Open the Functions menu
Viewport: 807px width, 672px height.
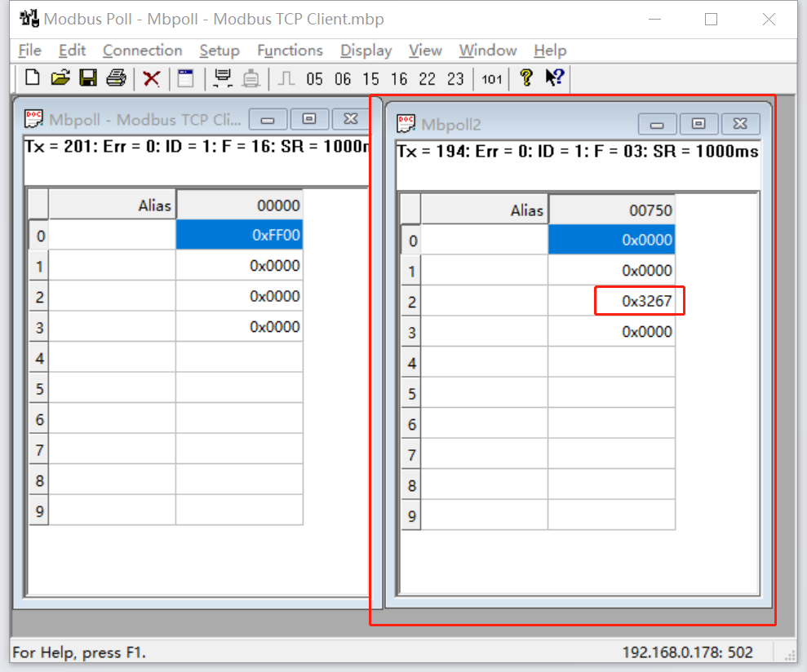tap(290, 51)
